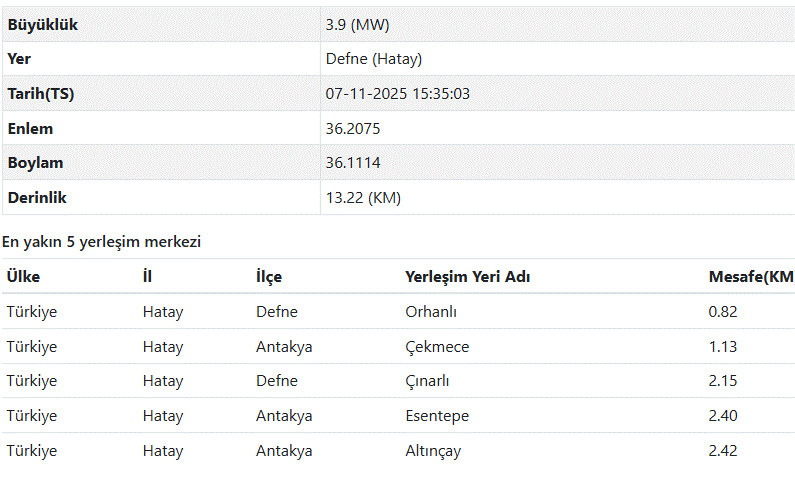Select the Defne (Hatay) location value

373,59
